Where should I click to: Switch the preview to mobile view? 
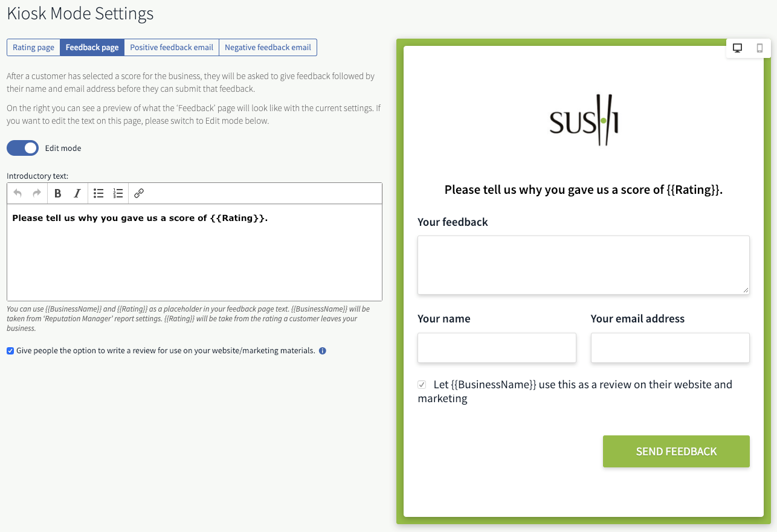(x=760, y=48)
